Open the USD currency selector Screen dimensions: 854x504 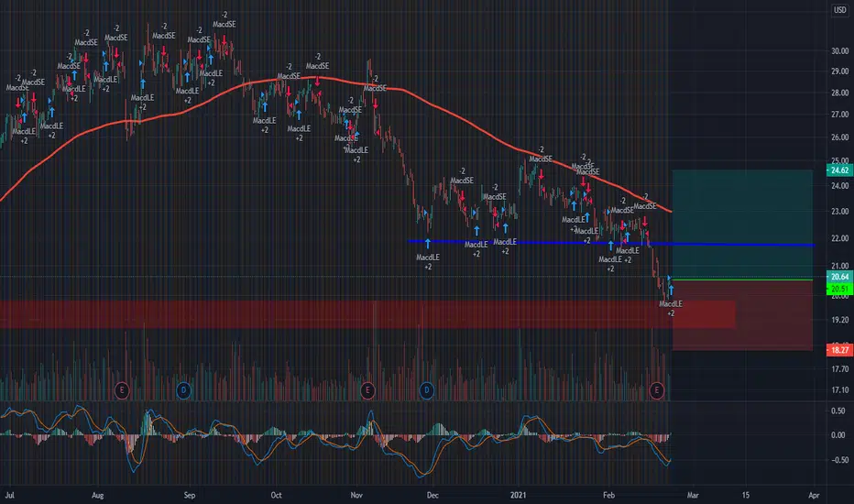pyautogui.click(x=840, y=10)
